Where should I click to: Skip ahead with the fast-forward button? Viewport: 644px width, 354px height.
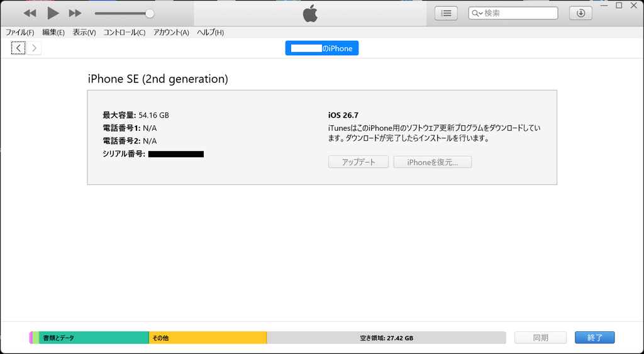click(75, 13)
